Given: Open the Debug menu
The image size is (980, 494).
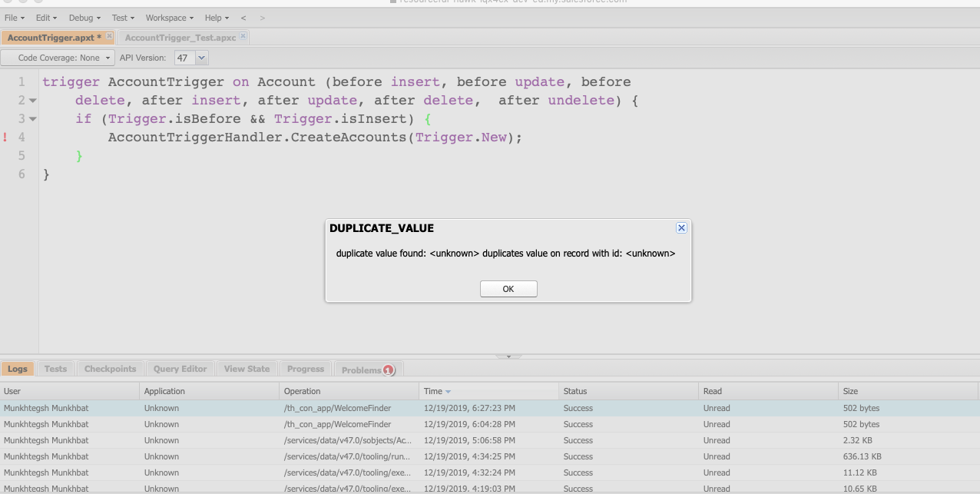Looking at the screenshot, I should (84, 18).
